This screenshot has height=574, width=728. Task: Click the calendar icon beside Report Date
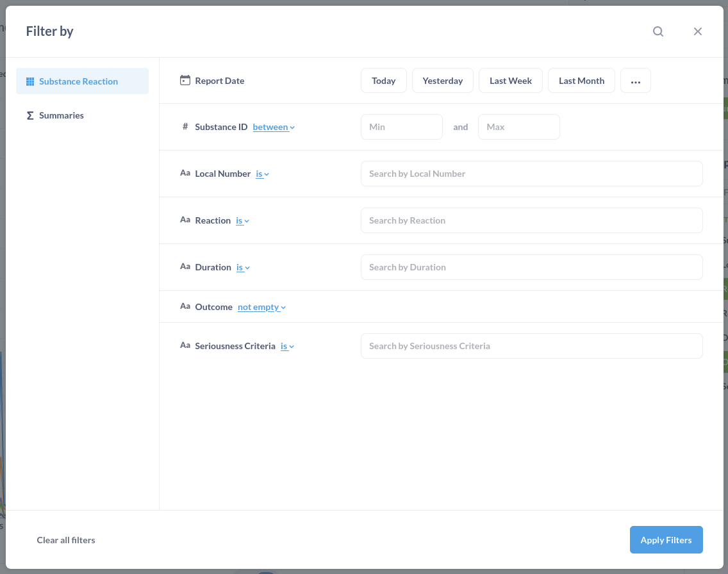[185, 80]
